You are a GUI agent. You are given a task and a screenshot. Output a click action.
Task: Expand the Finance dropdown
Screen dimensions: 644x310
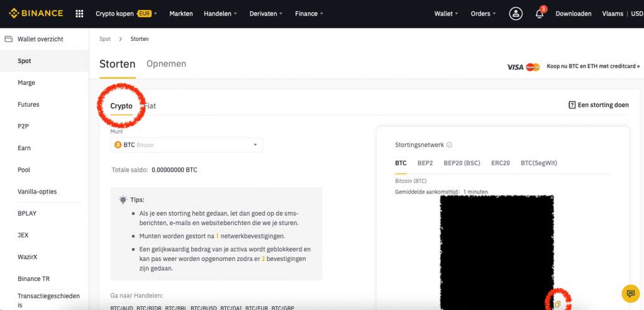point(309,14)
